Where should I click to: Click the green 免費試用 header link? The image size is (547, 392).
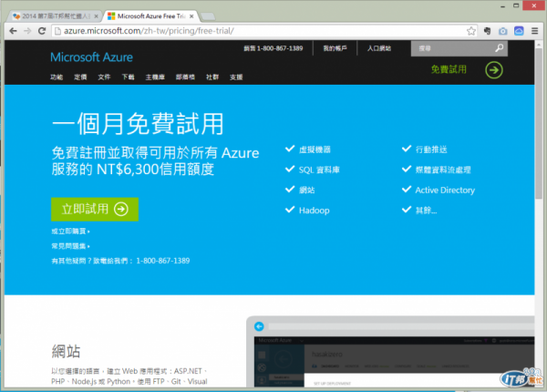click(449, 69)
